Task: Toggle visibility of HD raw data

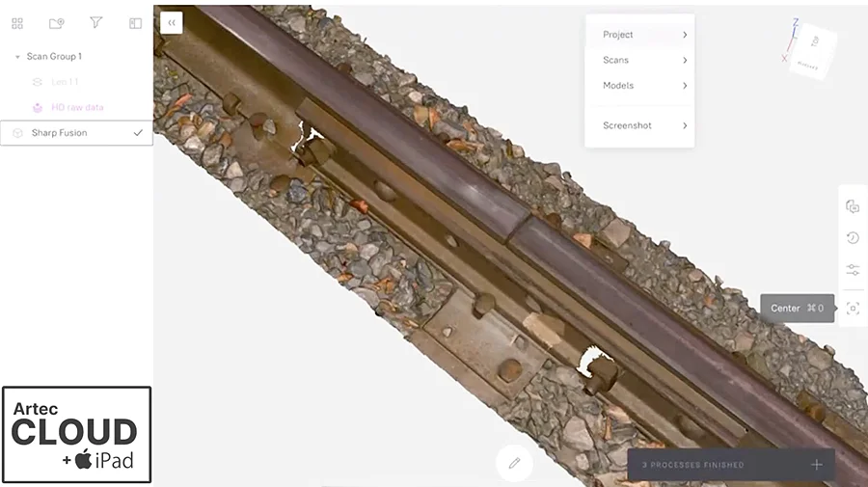Action: (x=38, y=108)
